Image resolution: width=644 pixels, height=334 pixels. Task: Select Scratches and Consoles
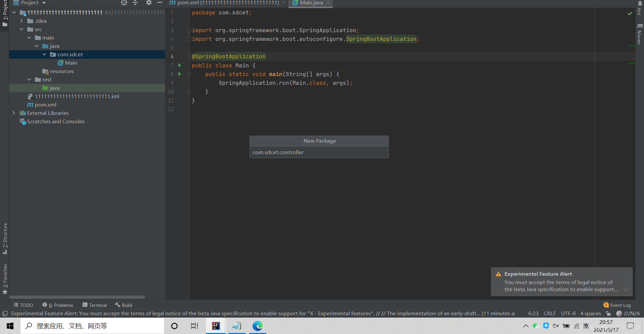(x=52, y=121)
